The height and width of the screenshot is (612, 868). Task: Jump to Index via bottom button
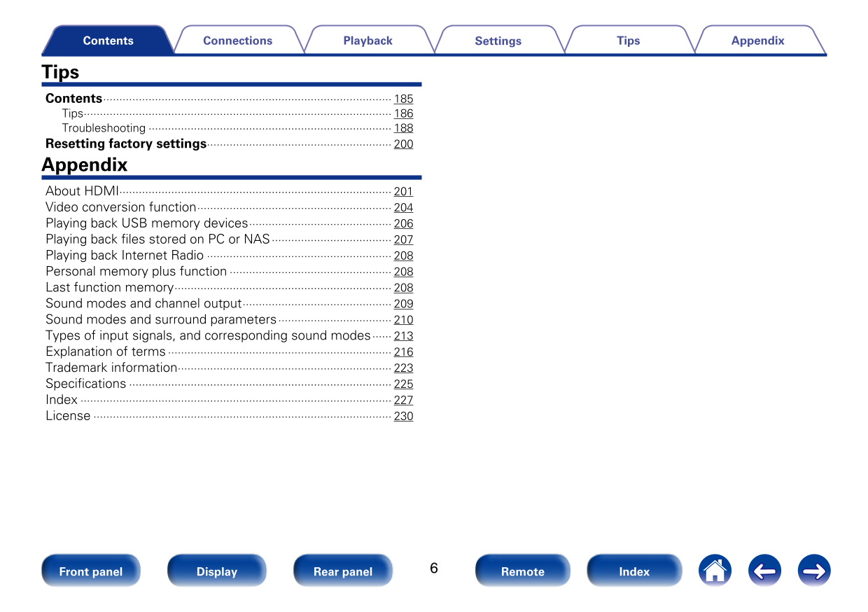[x=634, y=571]
